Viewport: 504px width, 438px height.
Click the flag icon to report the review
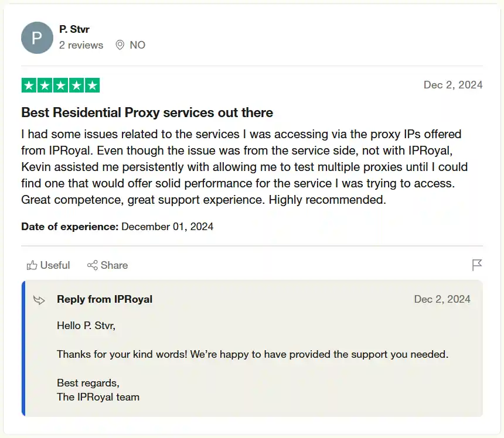pyautogui.click(x=477, y=265)
